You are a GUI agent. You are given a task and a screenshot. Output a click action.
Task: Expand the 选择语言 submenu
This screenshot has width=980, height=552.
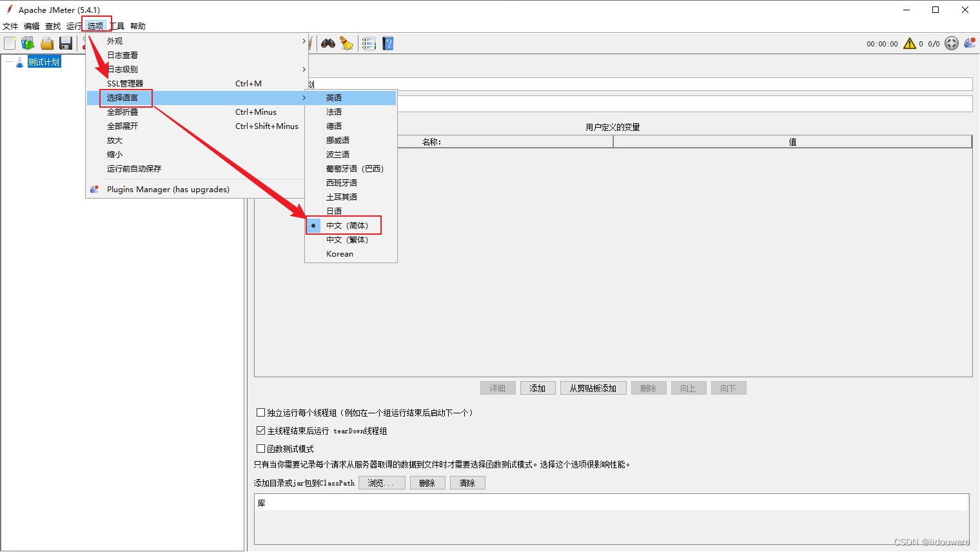click(x=197, y=98)
